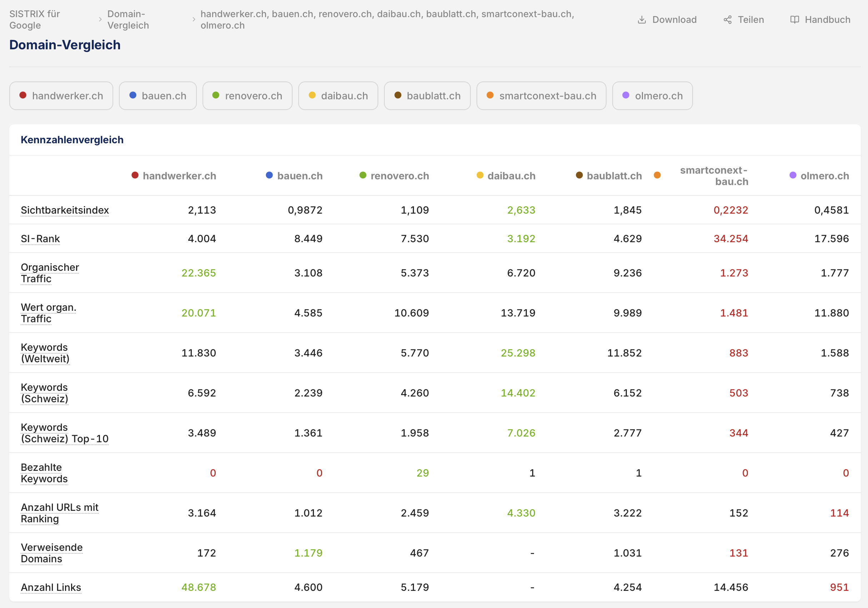Click the Organischer Traffic row label

pyautogui.click(x=50, y=273)
